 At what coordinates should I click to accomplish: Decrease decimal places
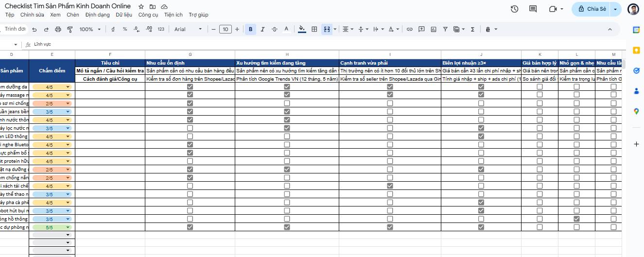[x=137, y=29]
